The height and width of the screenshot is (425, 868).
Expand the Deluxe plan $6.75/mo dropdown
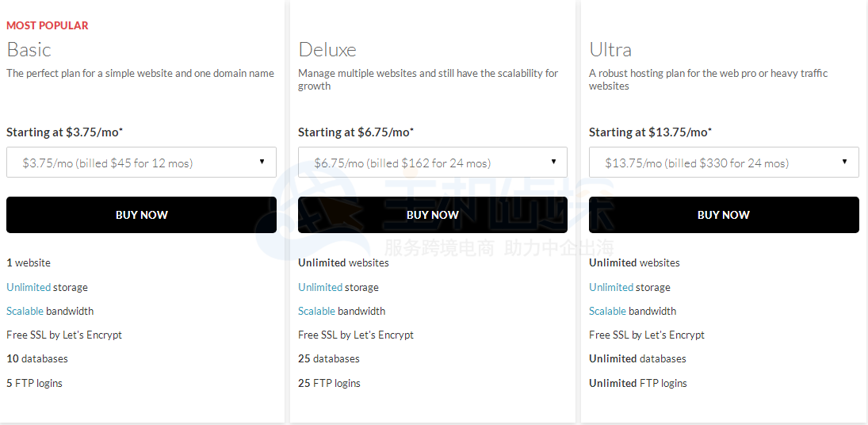click(x=432, y=163)
